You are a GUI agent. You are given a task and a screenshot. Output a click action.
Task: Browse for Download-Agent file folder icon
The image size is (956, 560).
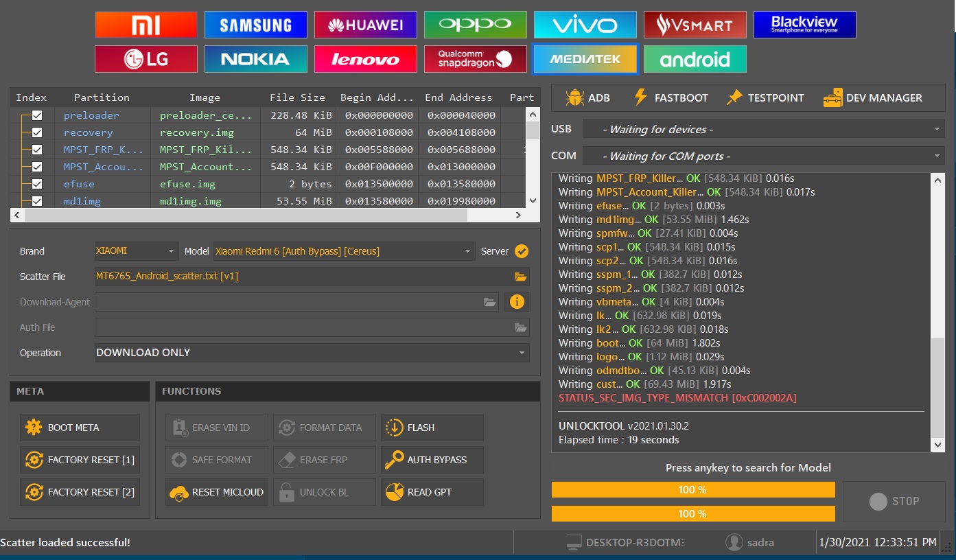490,302
